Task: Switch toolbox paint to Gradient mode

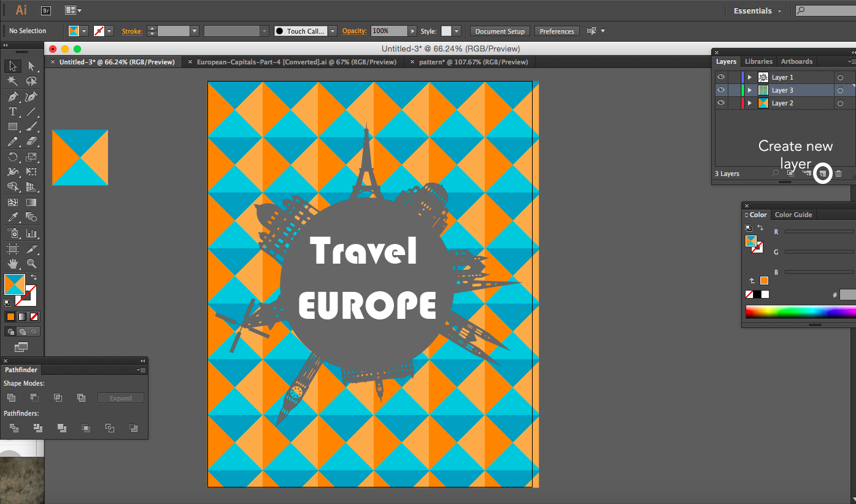Action: tap(23, 317)
